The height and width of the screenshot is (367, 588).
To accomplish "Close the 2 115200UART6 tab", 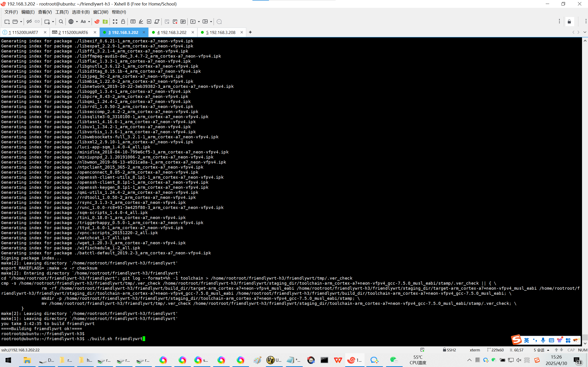I will [x=95, y=32].
